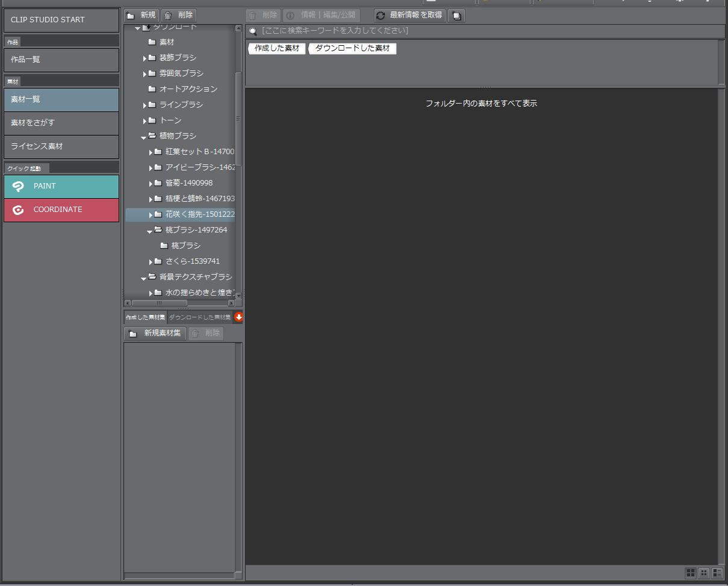Viewport: 728px width, 586px height.
Task: Expand the 紅葉セットB folder
Action: (x=151, y=152)
